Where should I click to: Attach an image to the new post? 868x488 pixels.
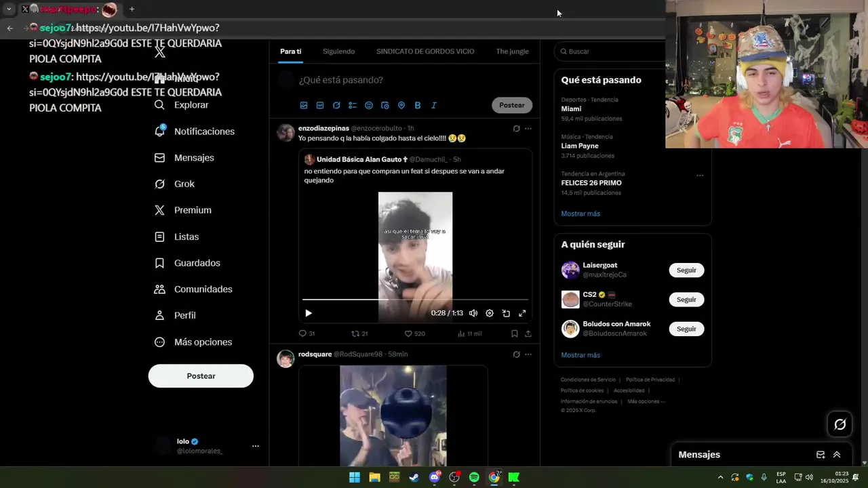[x=304, y=105]
